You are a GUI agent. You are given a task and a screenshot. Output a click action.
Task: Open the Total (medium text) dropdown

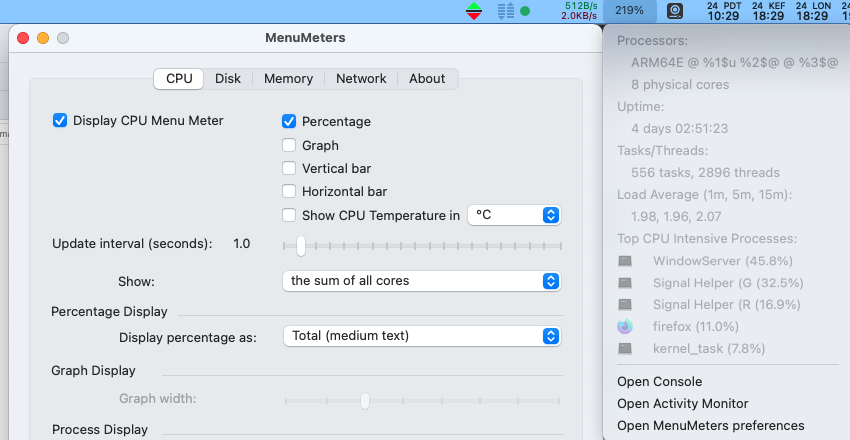(x=422, y=336)
